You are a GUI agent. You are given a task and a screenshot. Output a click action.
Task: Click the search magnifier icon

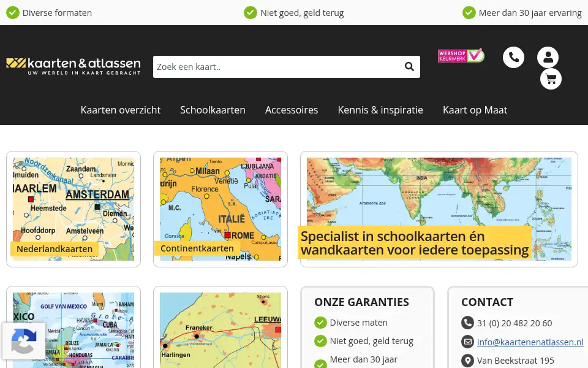pos(409,67)
